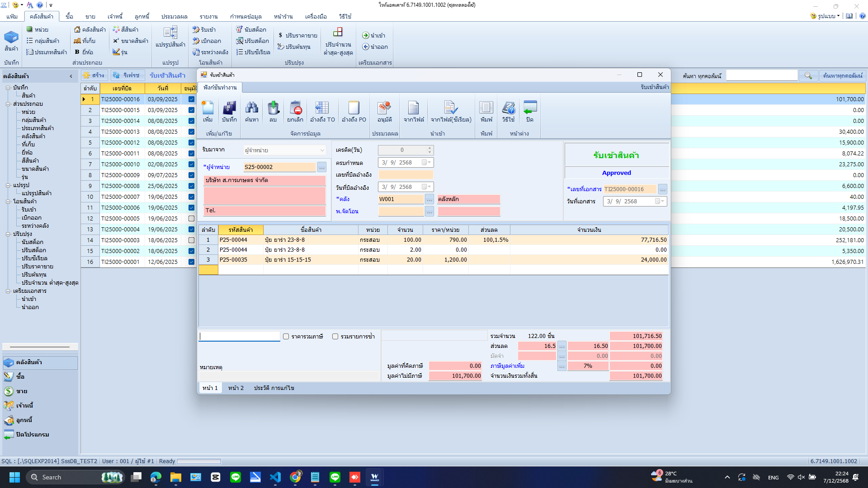Click the บันทึก (save) disk icon

229,109
